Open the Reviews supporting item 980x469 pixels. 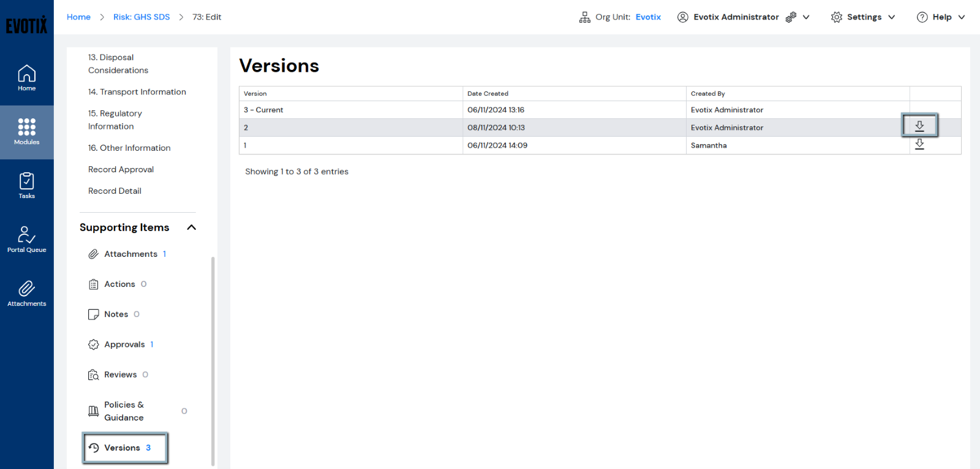(120, 375)
